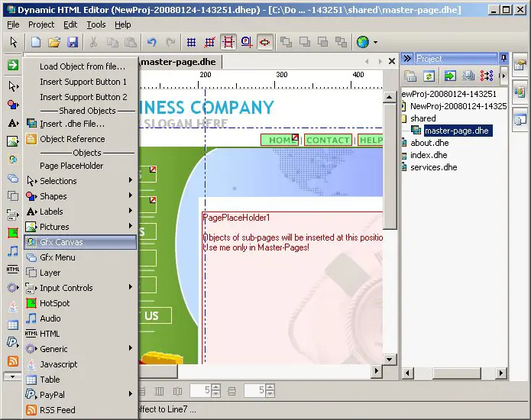Screen dimensions: 531x420
Task: Open the globe preview dropdown arrow
Action: click(375, 43)
